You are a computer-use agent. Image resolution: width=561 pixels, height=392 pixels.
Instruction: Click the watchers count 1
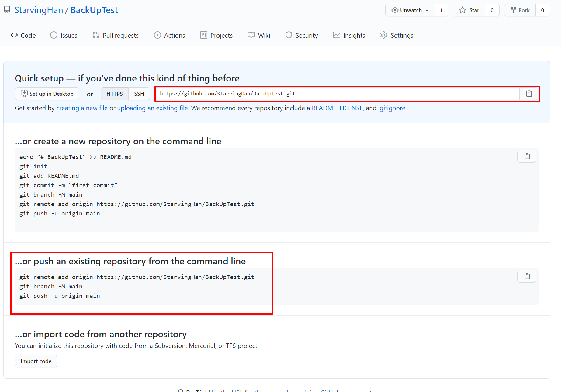click(441, 10)
